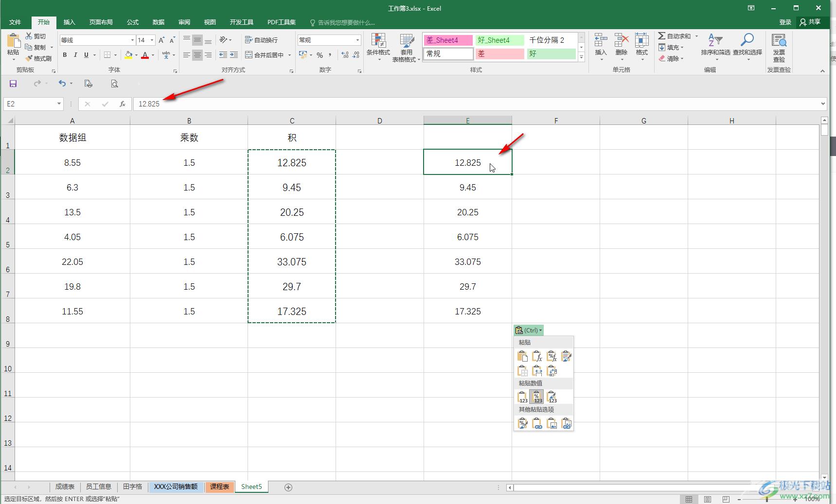Apply the red font color swatch
Viewport: 836px width, 504px height.
[x=145, y=55]
